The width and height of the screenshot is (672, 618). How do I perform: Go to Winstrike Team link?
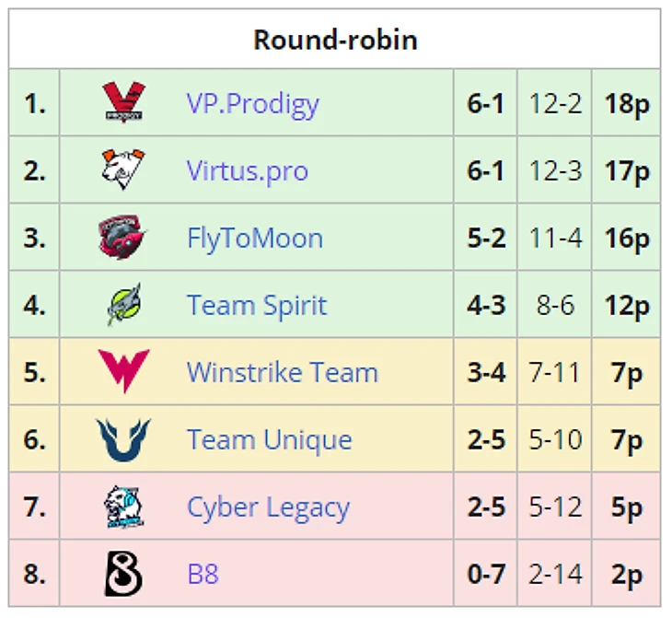(282, 372)
